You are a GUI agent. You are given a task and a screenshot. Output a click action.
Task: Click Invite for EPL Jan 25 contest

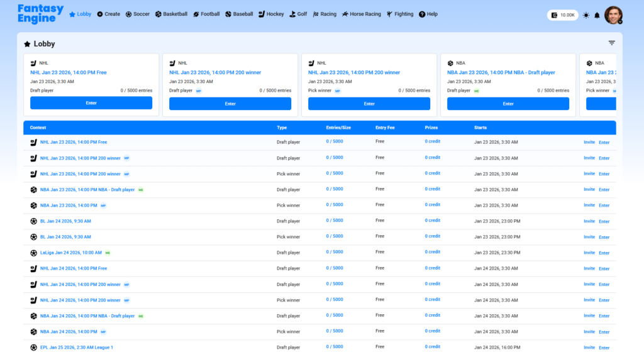[x=589, y=347]
